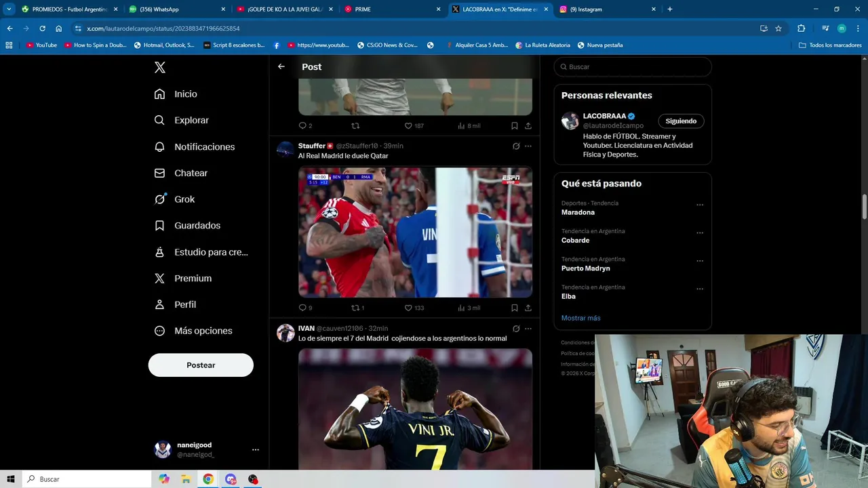Expand Más opciones menu

tap(193, 331)
